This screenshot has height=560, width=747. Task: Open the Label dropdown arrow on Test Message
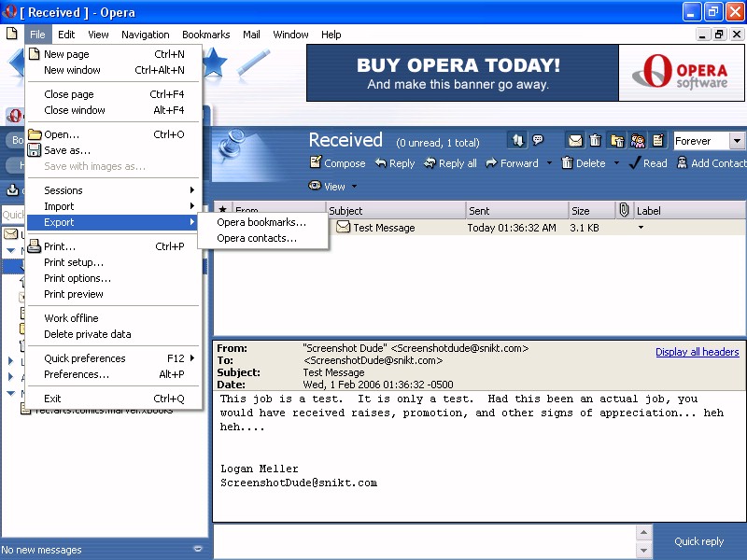tap(641, 228)
